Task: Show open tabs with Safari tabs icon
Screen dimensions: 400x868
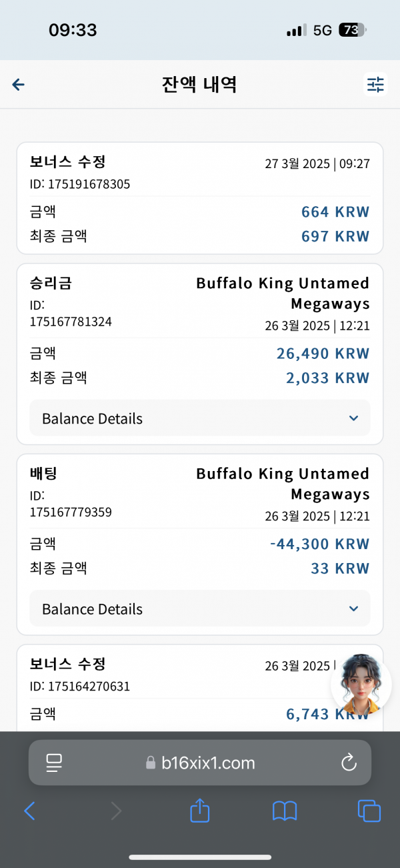Action: (x=369, y=811)
